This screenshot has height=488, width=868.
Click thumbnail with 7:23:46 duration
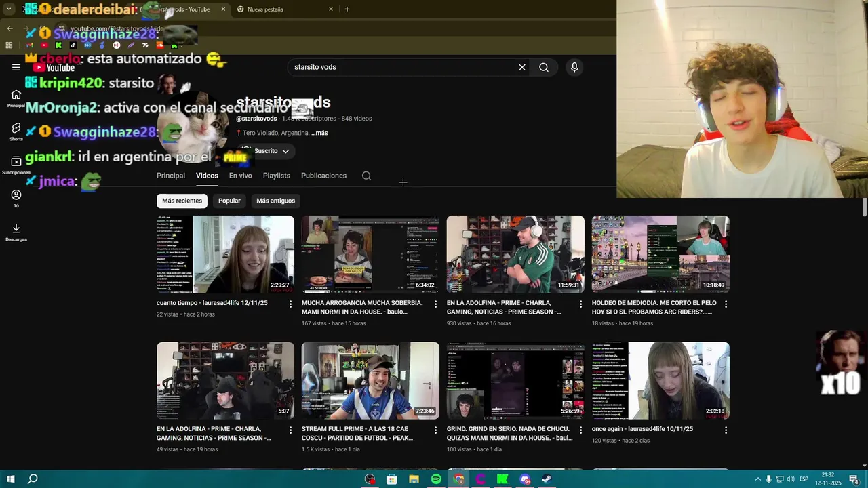370,380
